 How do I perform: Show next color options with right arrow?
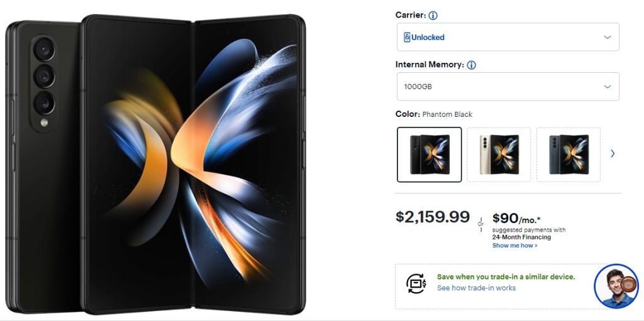pyautogui.click(x=613, y=153)
